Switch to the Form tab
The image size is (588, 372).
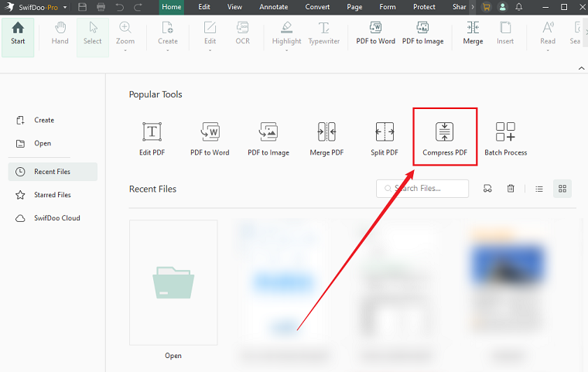coord(388,7)
